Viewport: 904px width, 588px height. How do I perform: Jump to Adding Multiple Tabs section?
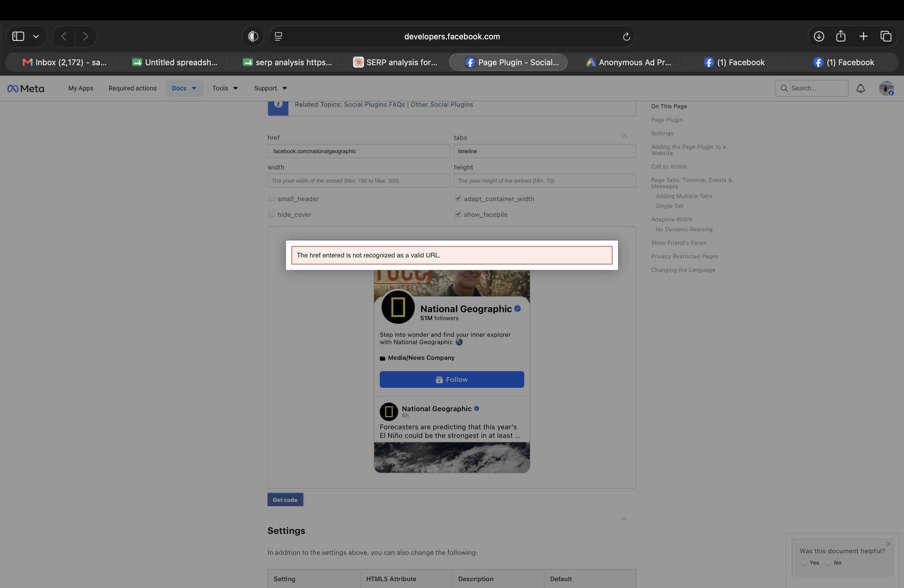coord(684,196)
